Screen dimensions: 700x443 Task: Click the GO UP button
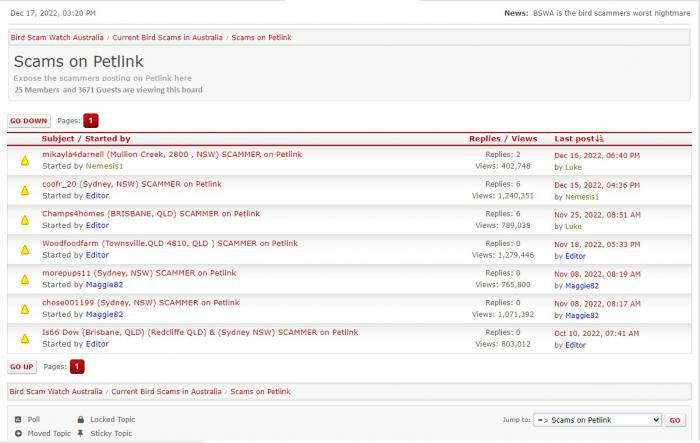pos(22,367)
